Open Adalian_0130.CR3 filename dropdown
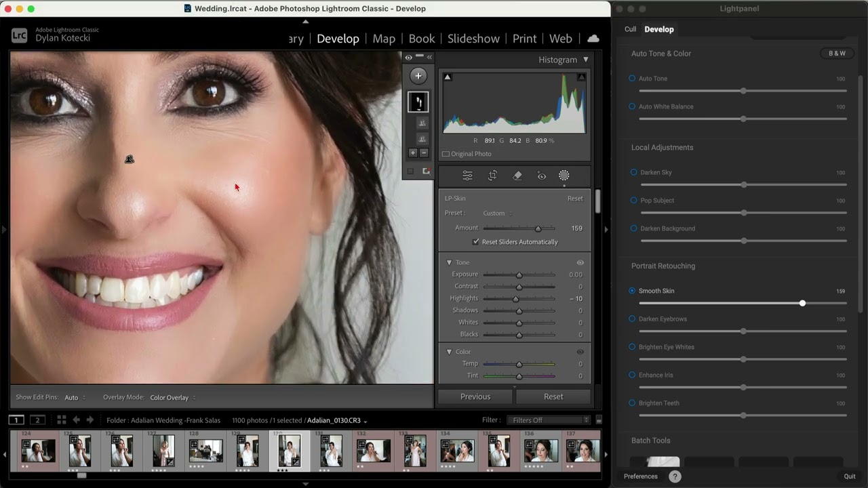Screen dimensions: 868x488 (337, 421)
